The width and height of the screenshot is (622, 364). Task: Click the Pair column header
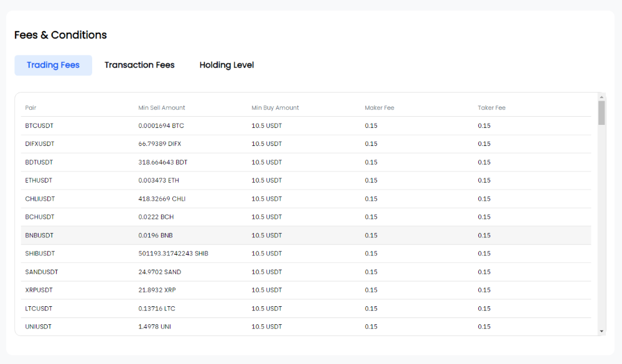pos(30,107)
